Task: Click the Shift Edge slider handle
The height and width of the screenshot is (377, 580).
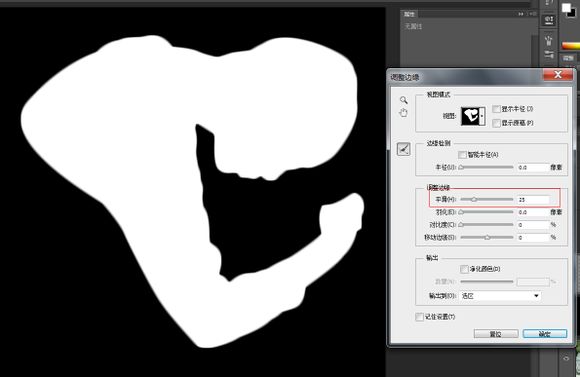Action: point(488,238)
